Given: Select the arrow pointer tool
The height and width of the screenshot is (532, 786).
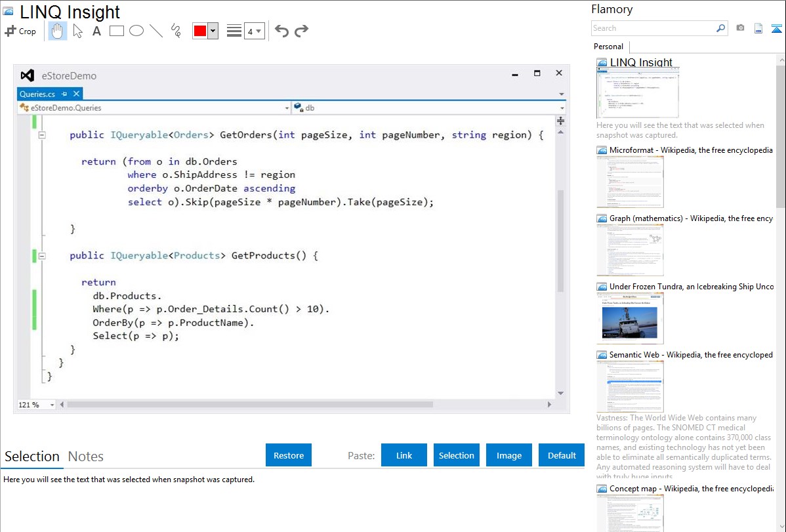Looking at the screenshot, I should click(77, 31).
